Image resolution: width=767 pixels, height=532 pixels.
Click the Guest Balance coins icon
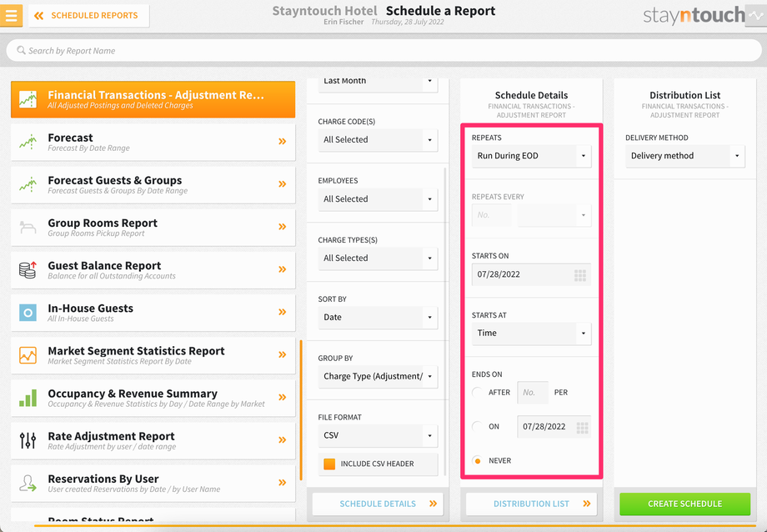pyautogui.click(x=28, y=269)
